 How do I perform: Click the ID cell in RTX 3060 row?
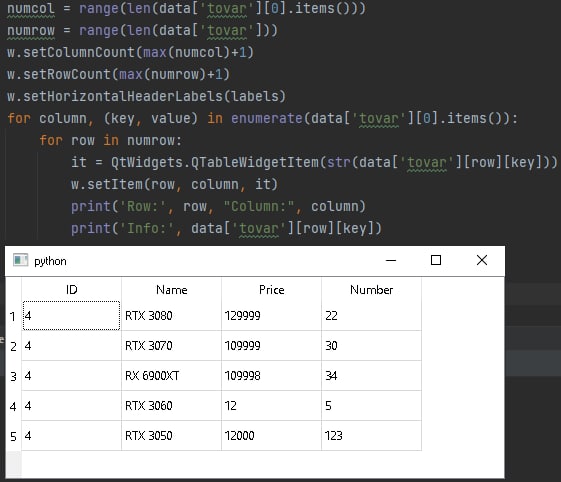click(x=72, y=406)
